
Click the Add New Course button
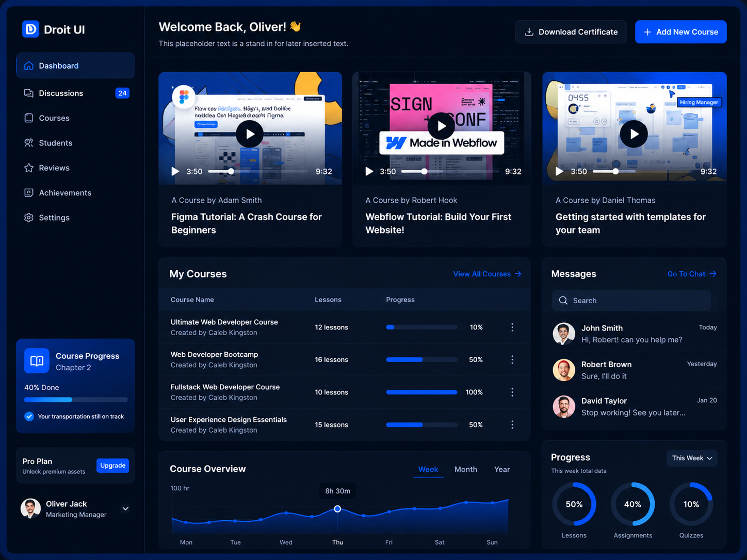pos(681,32)
